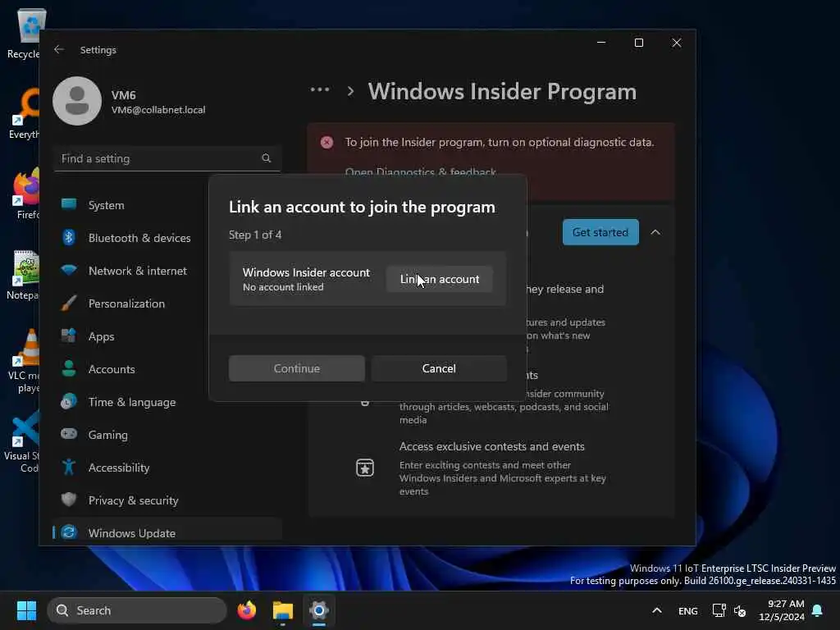
Task: Click the VM6 user profile avatar
Action: (77, 101)
